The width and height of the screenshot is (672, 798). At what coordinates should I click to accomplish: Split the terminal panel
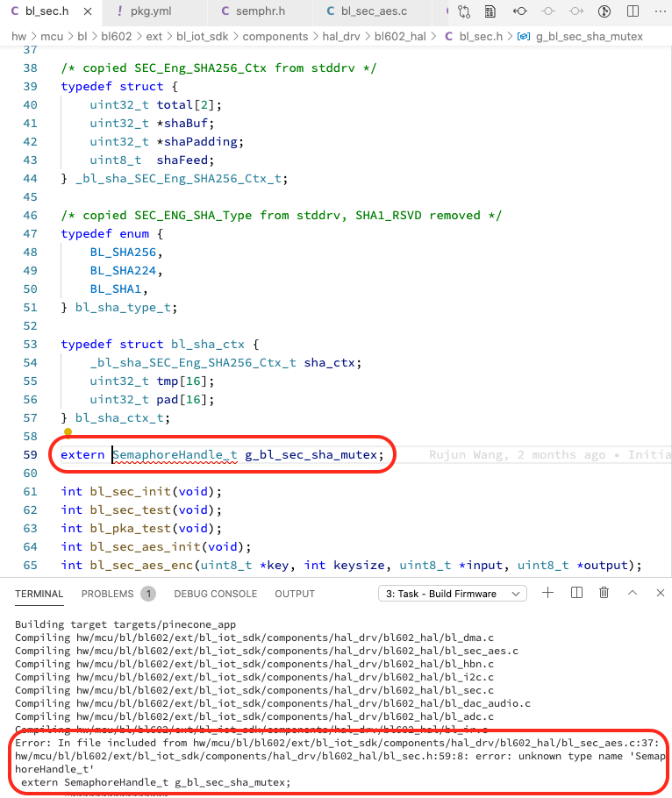pos(576,594)
